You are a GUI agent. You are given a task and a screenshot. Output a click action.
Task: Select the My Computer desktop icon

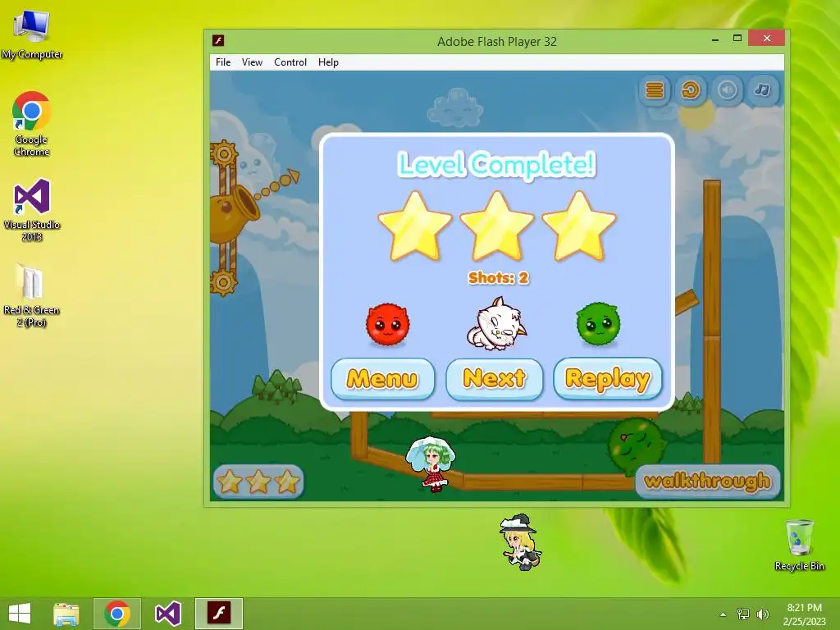coord(32,33)
